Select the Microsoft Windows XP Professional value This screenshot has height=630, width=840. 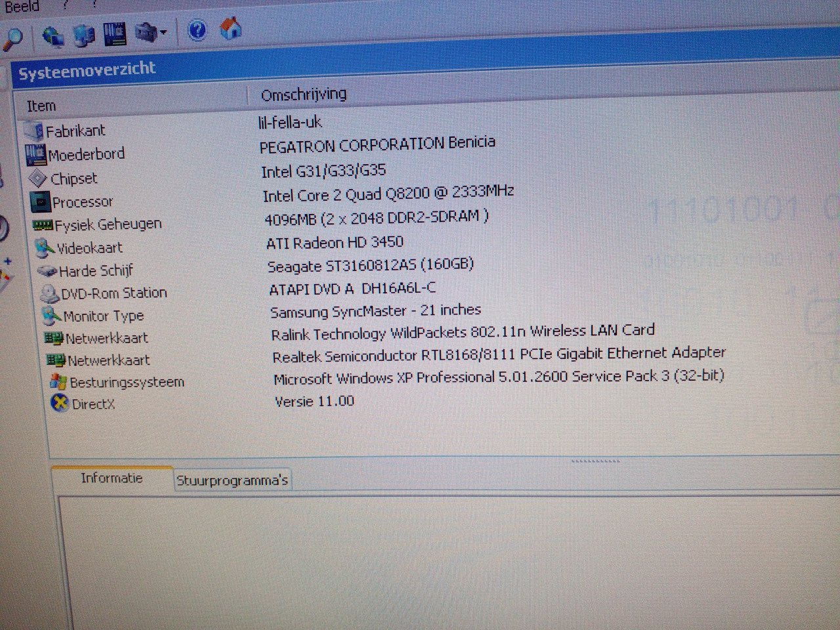(499, 377)
